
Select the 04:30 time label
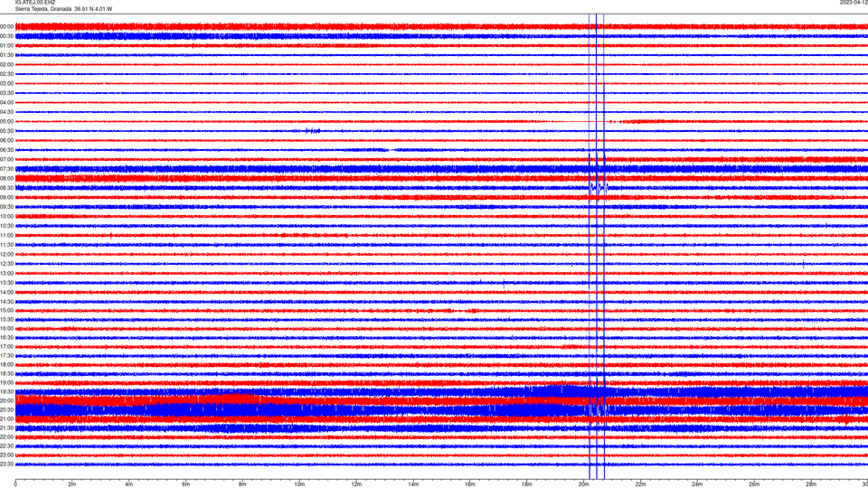point(6,112)
